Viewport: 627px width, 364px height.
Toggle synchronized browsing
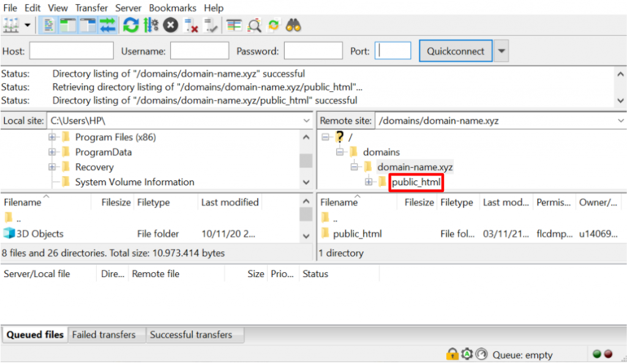tap(273, 25)
